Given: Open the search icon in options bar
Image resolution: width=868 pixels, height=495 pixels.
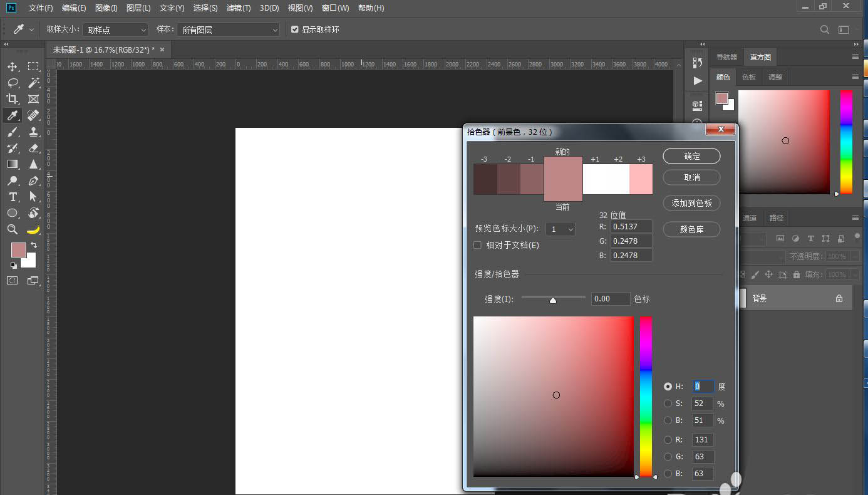Looking at the screenshot, I should tap(825, 29).
